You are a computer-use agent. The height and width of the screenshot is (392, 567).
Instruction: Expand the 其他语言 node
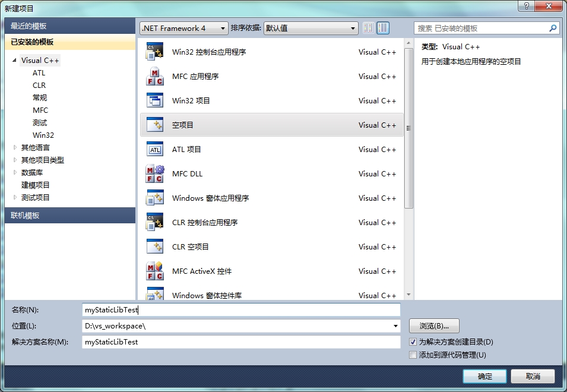[x=15, y=147]
